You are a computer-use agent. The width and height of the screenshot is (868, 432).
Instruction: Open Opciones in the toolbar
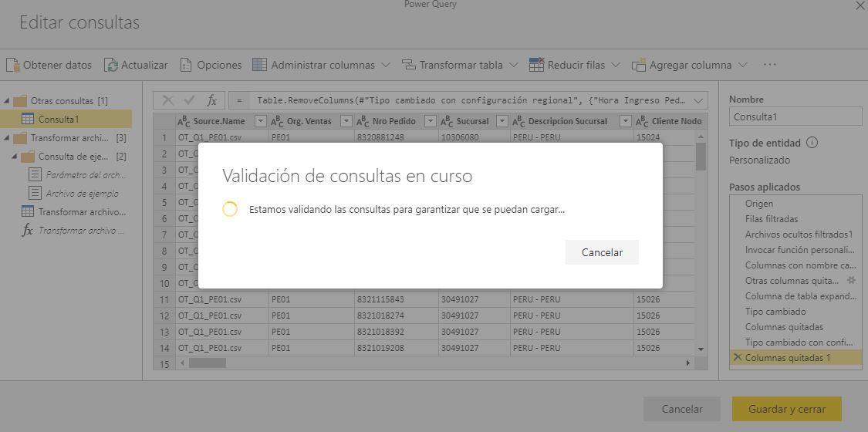coord(211,65)
